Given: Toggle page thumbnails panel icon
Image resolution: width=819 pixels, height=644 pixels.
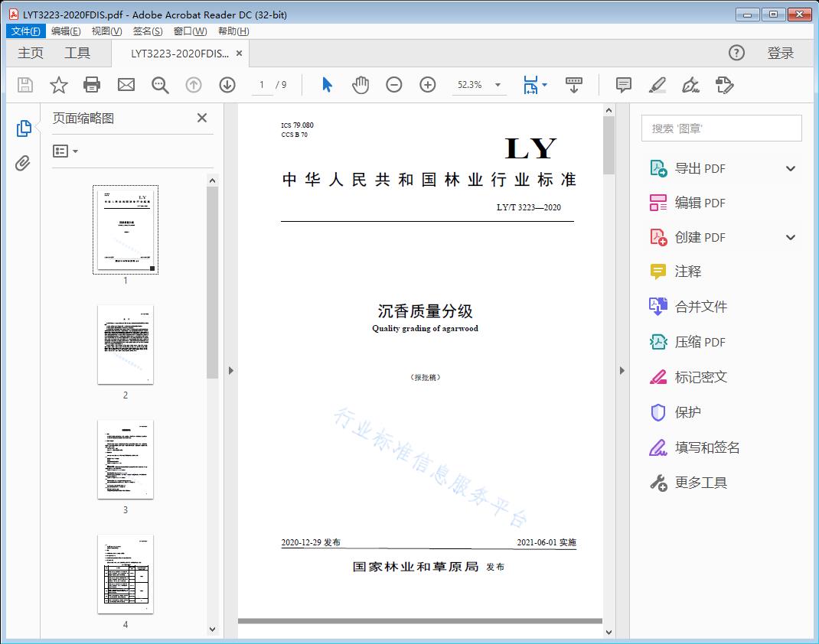Looking at the screenshot, I should tap(24, 128).
